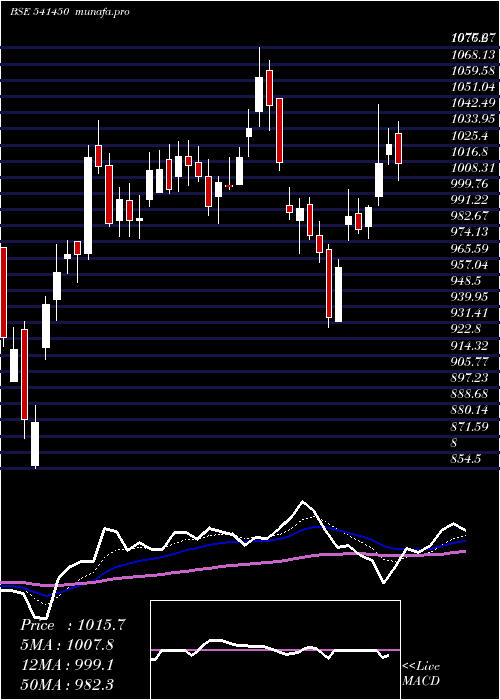Click the 5MA : 1007.8 legend entry
Viewport: 500px width, 700px height.
67,645
